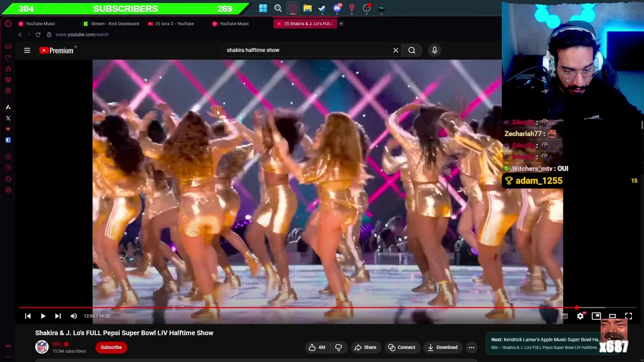
Task: Open a new browser tab
Action: click(341, 24)
